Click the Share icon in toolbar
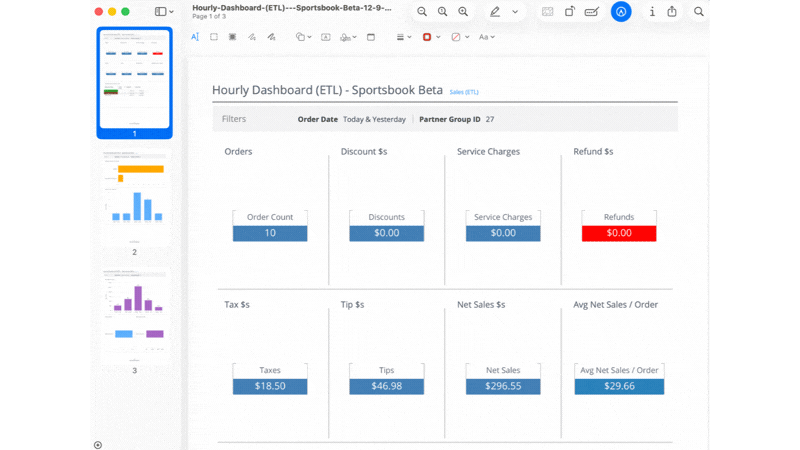 pyautogui.click(x=672, y=12)
